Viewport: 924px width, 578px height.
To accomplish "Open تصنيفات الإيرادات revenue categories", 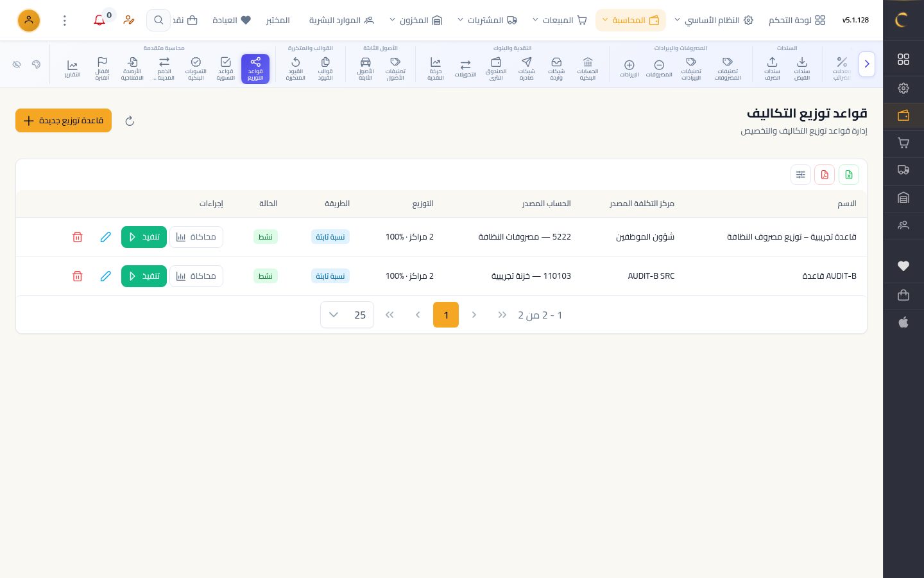I will point(691,69).
